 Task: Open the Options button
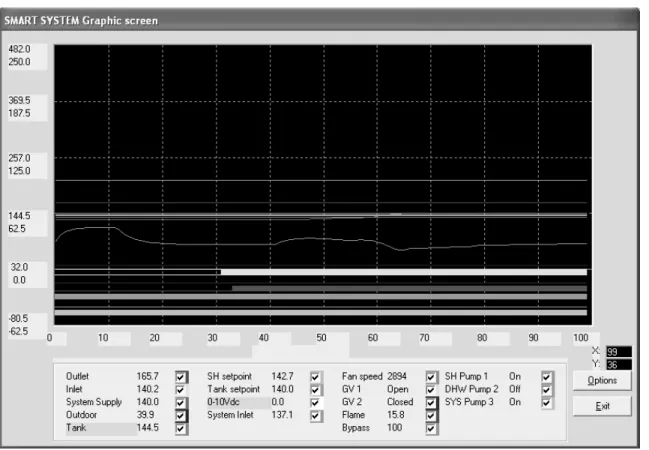[x=602, y=380]
